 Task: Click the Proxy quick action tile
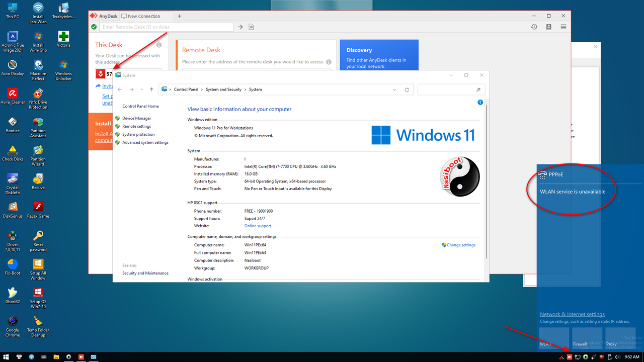click(620, 338)
